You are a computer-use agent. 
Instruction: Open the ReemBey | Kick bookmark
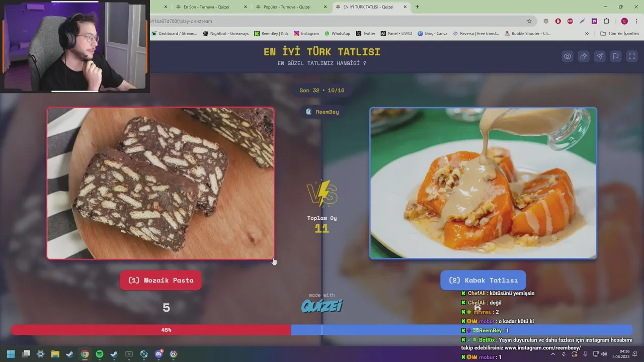[271, 34]
